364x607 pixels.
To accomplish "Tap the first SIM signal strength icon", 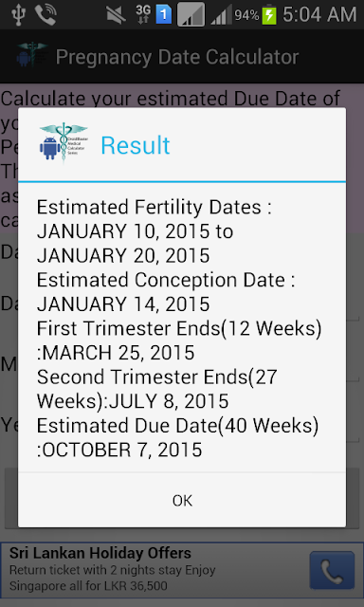I will 191,15.
